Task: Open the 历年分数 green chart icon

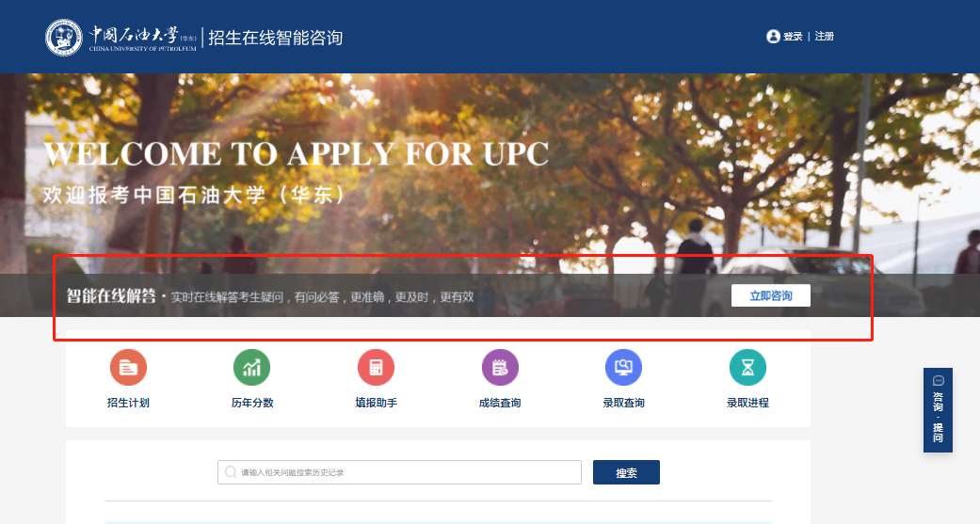Action: pyautogui.click(x=252, y=367)
